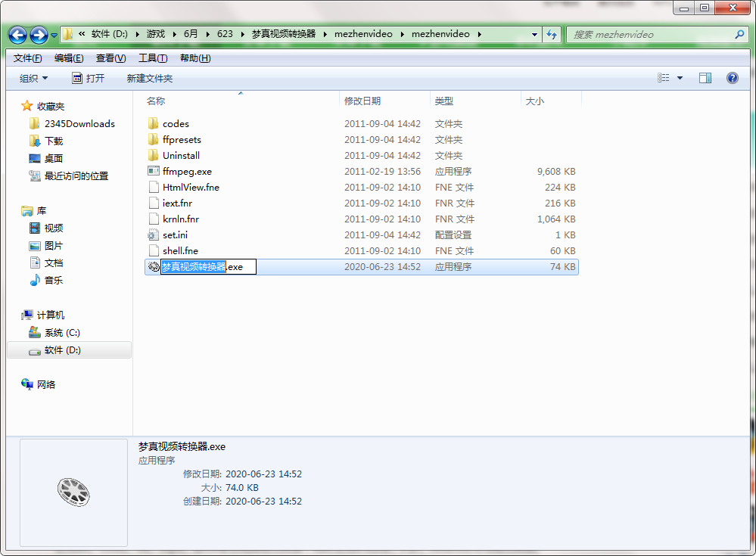
Task: Click the 9,608 KB size cell
Action: (556, 172)
